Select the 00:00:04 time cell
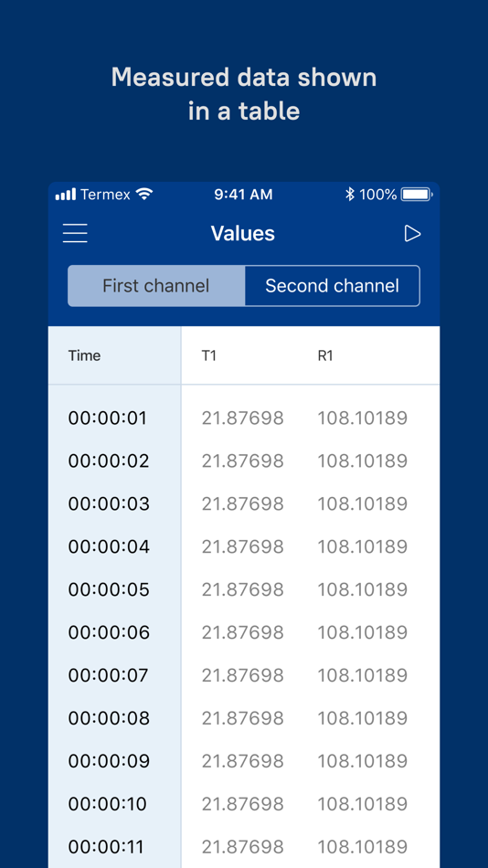 click(x=109, y=546)
